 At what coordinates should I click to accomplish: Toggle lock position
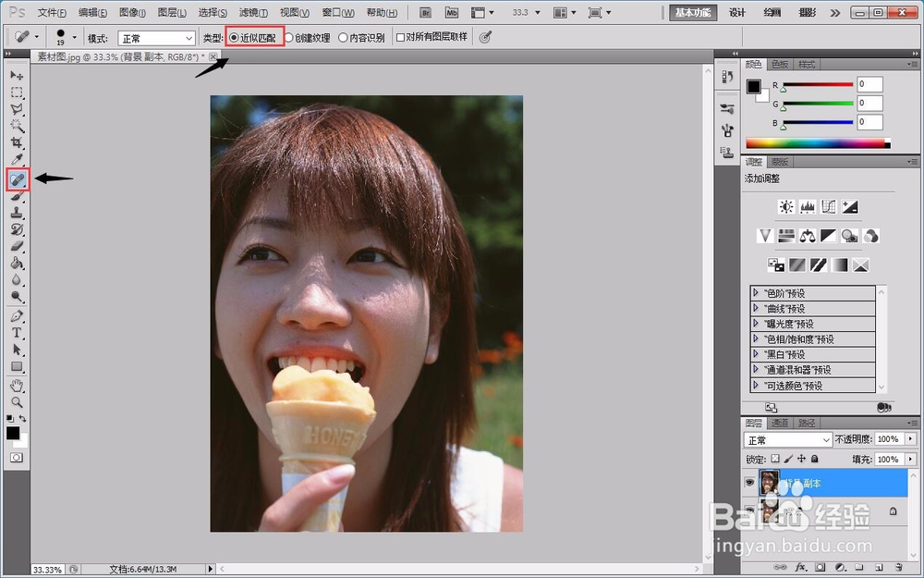click(x=801, y=459)
